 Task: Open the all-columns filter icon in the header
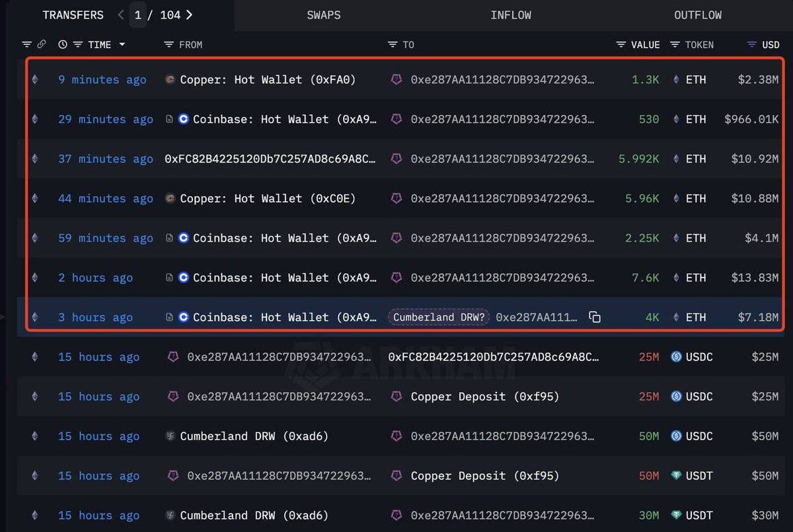click(26, 44)
